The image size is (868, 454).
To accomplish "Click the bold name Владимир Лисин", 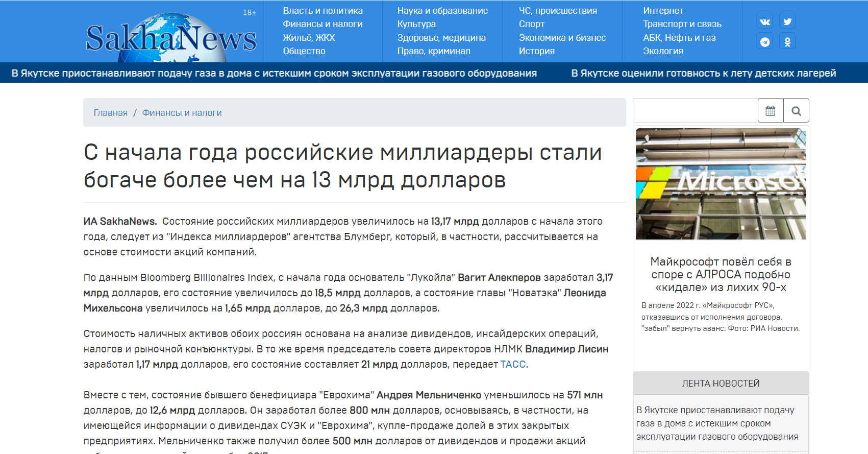I will [x=567, y=349].
